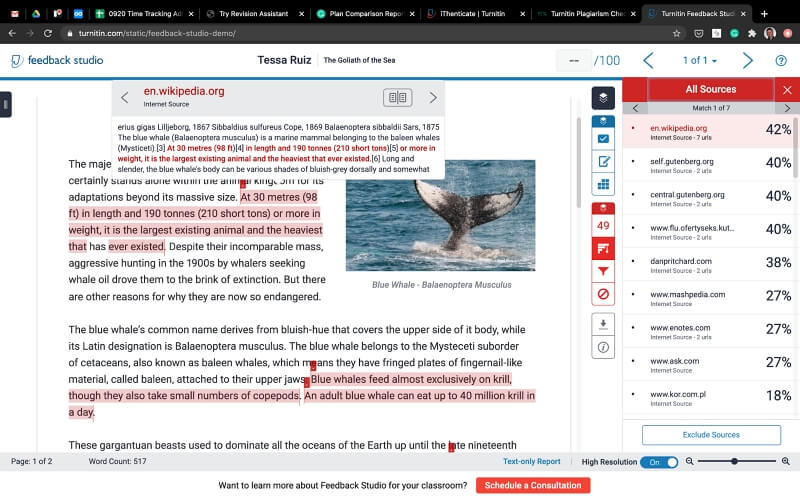Select www.mashpedia.com source

point(708,298)
